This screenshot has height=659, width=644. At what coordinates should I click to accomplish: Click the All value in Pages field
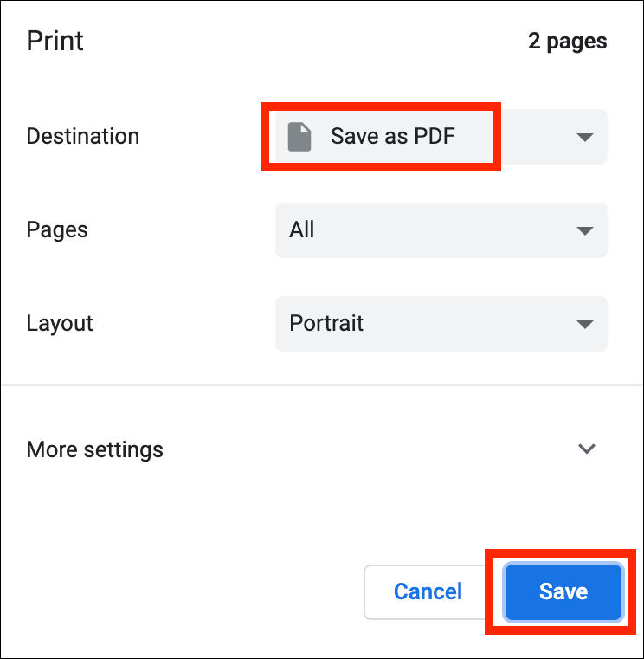(302, 229)
